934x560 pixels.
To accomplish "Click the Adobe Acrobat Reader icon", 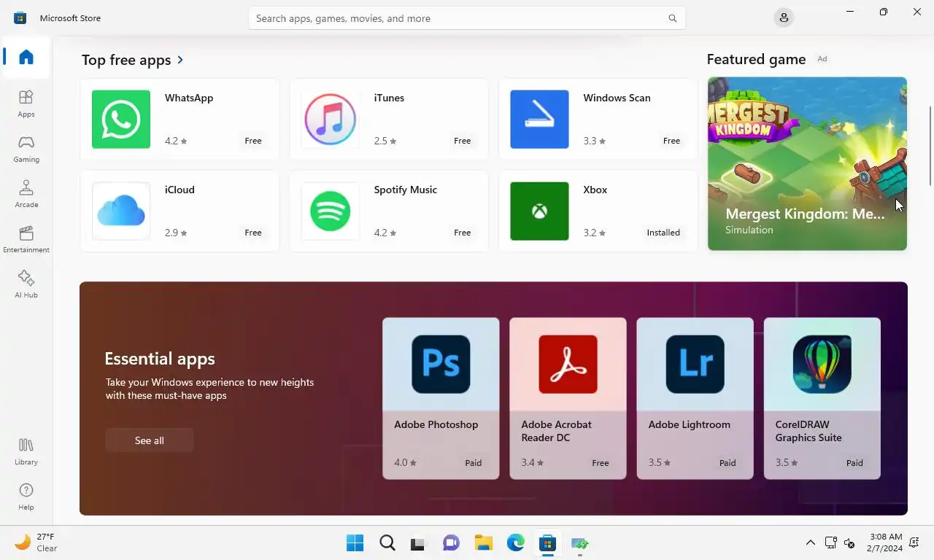I will [x=568, y=364].
